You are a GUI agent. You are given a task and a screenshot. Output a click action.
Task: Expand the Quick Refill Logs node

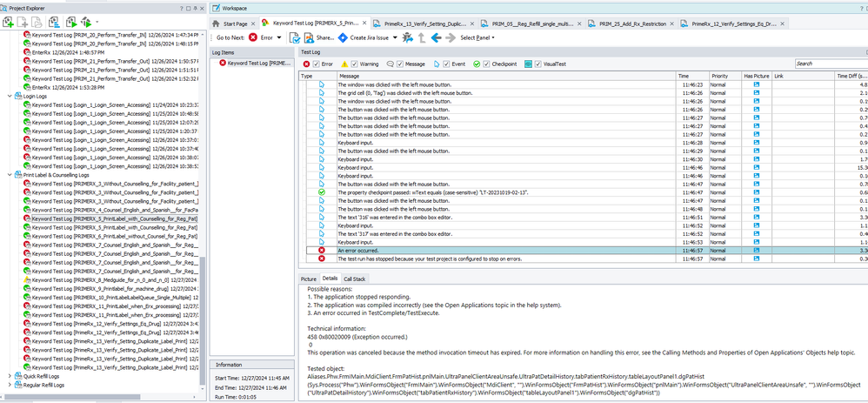10,376
